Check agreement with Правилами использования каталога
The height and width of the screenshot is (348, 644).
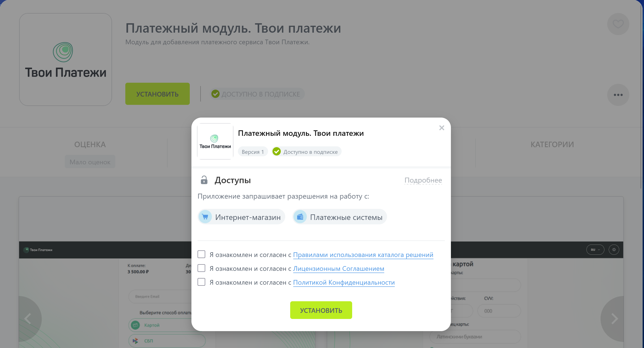coord(201,254)
